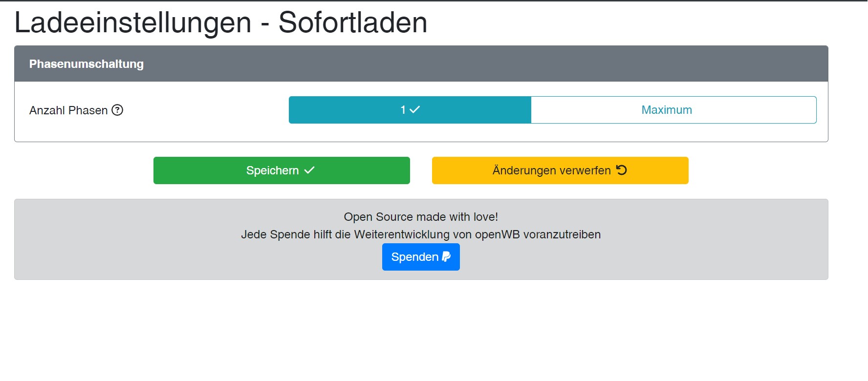Screen dimensions: 868x381
Task: Click the checkmark icon in the 1 phase option
Action: click(414, 110)
